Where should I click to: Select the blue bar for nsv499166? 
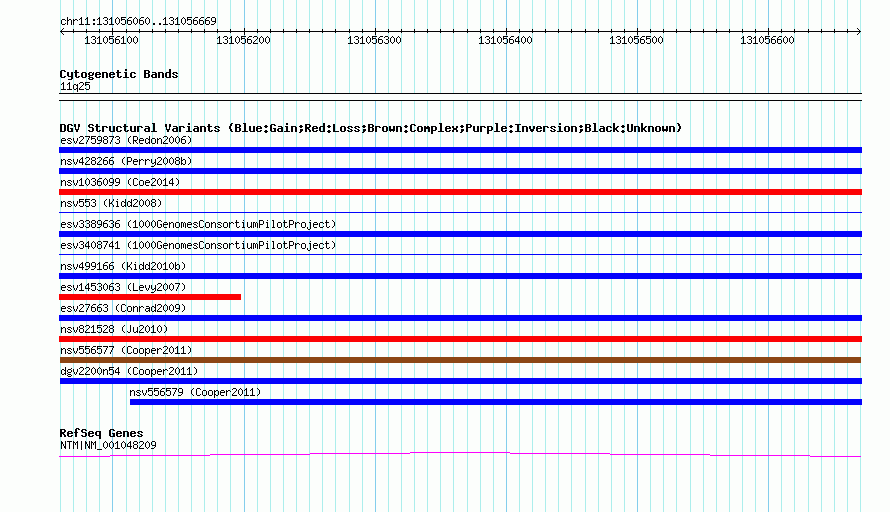click(460, 276)
